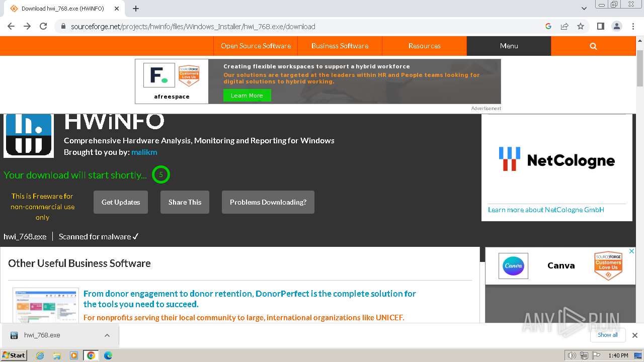Click the SourceForge search magnifier icon
The image size is (644, 362).
click(593, 46)
